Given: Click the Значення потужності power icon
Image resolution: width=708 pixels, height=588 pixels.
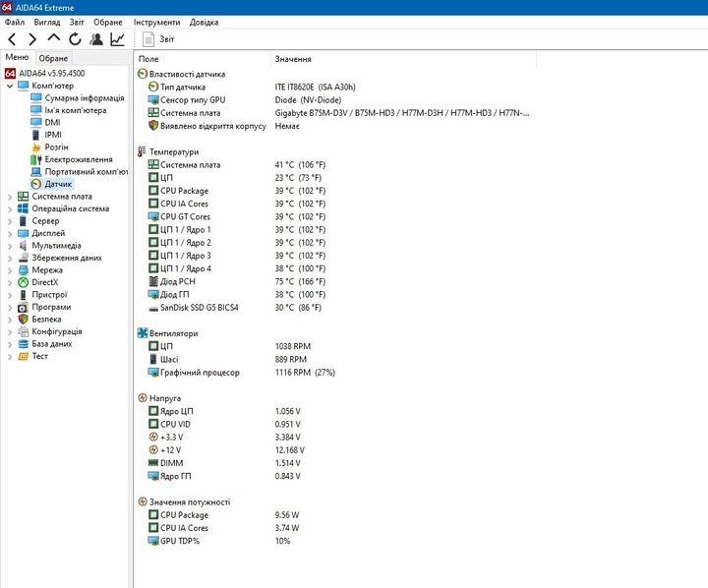Looking at the screenshot, I should (143, 501).
